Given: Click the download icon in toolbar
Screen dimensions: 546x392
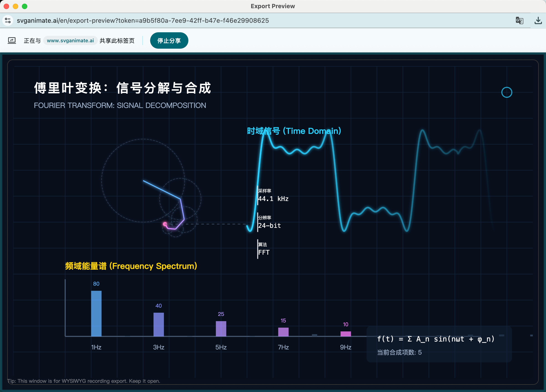Looking at the screenshot, I should tap(538, 20).
